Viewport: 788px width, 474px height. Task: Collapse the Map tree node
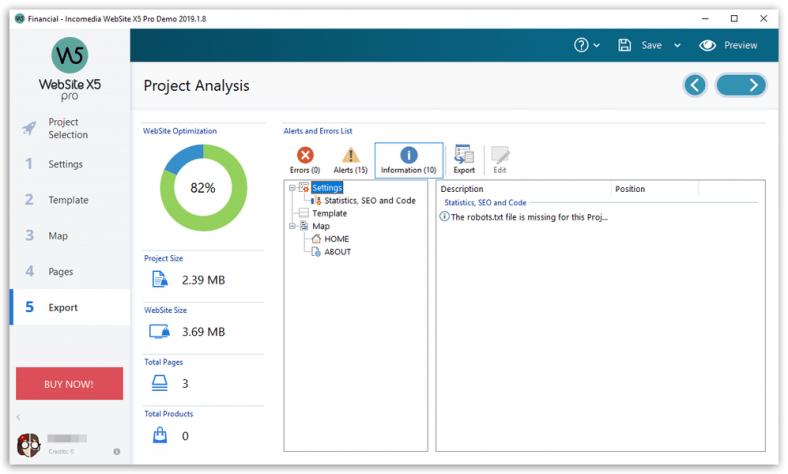[292, 226]
